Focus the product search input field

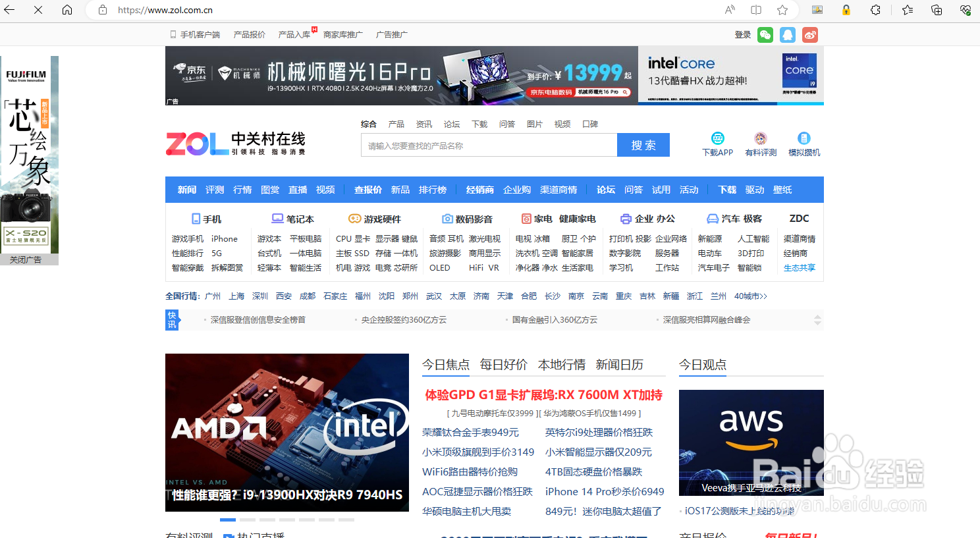tap(489, 145)
